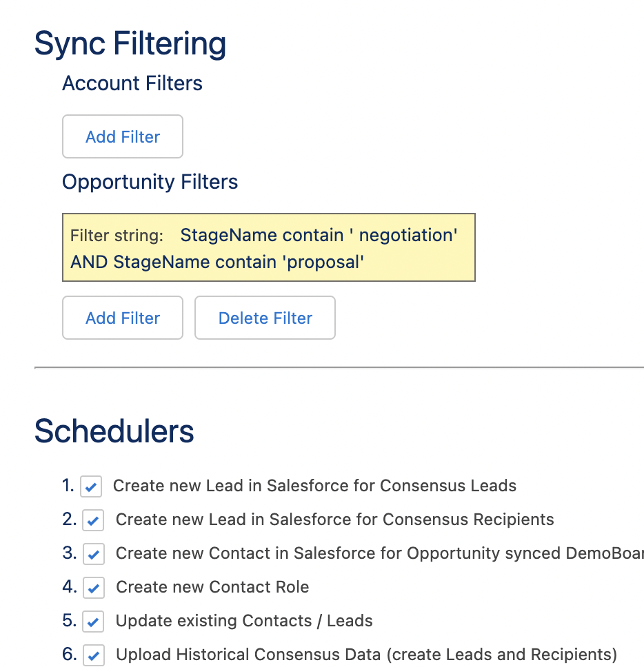Disable 'Update existing Contacts / Leads' scheduler

pos(93,621)
